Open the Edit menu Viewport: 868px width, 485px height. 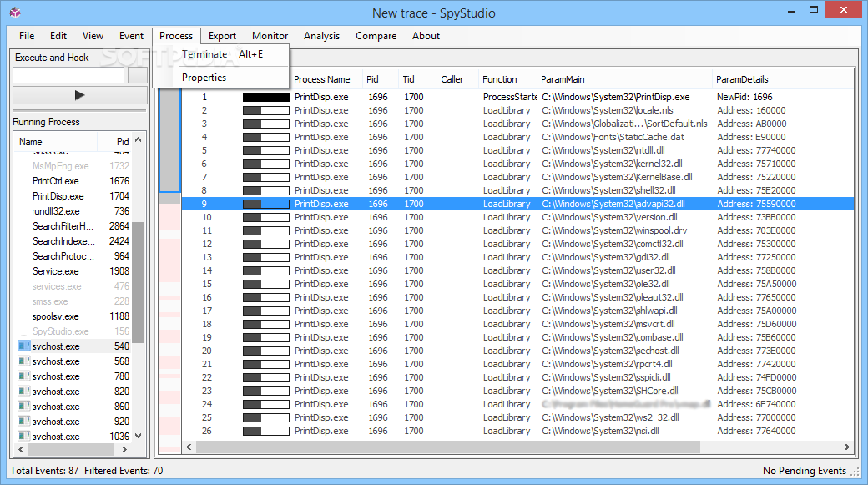coord(58,35)
